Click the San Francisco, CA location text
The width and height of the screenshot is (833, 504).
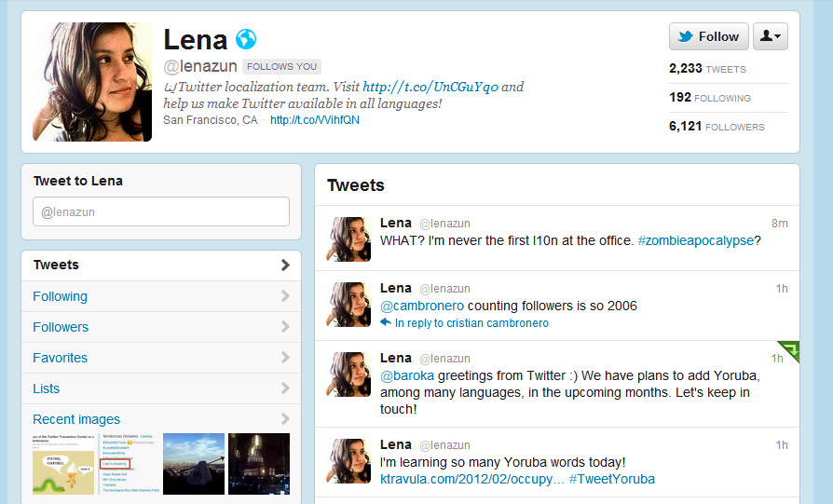coord(210,120)
